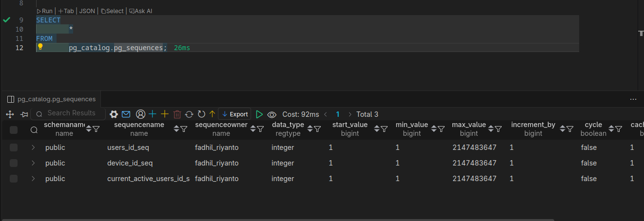Click the Export button
Image resolution: width=644 pixels, height=221 pixels.
point(234,114)
